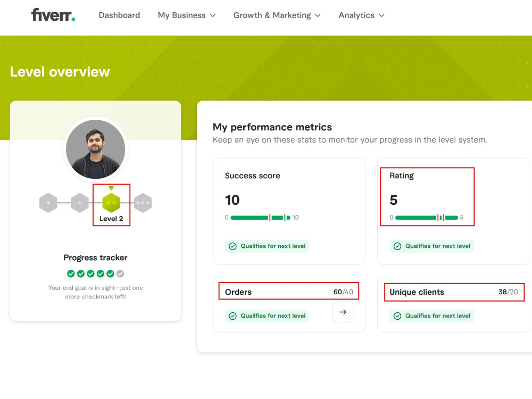Screen dimensions: 532x399
Task: Click the gray incomplete progress checkmark
Action: click(x=120, y=273)
